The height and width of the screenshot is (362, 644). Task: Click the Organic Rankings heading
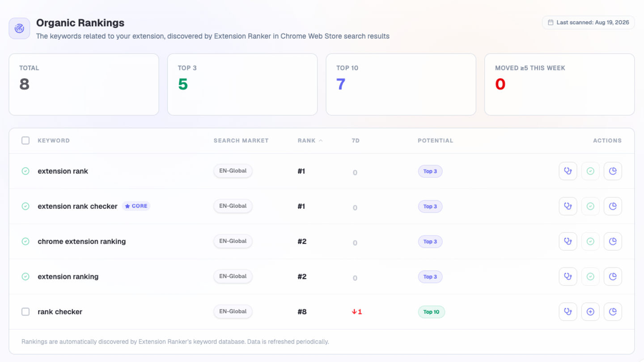click(x=80, y=23)
